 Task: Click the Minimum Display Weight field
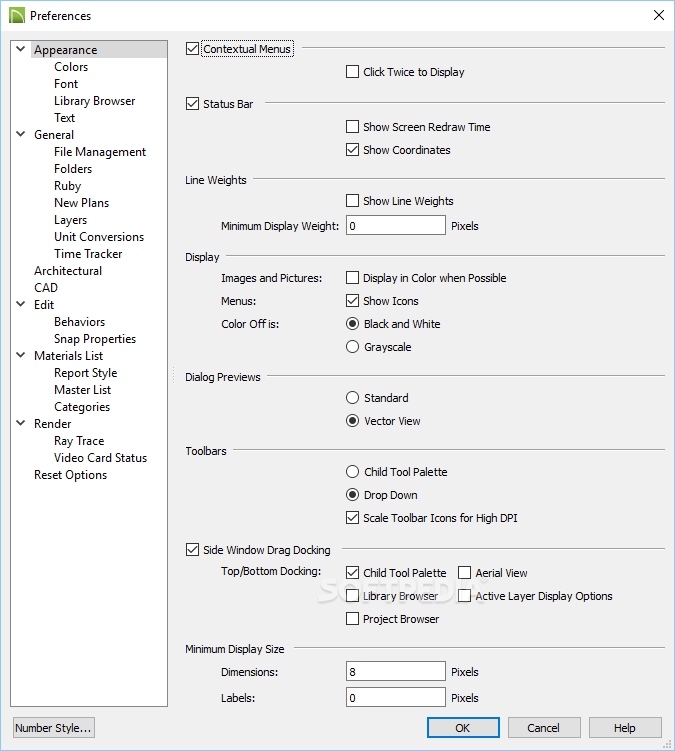[396, 226]
